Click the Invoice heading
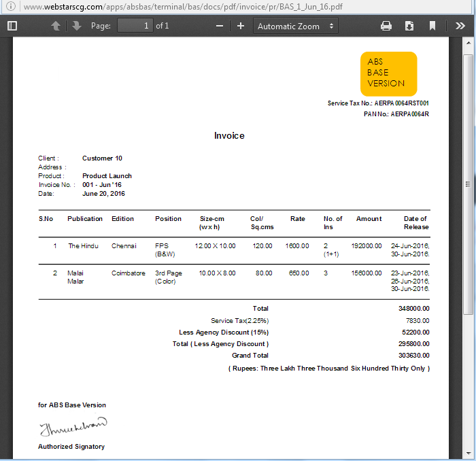The image size is (476, 461). click(x=229, y=136)
